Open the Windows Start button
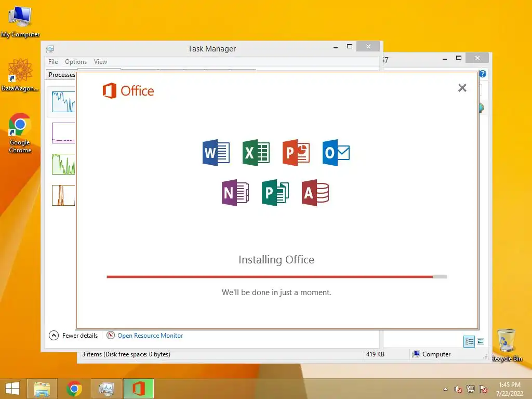 (12, 389)
